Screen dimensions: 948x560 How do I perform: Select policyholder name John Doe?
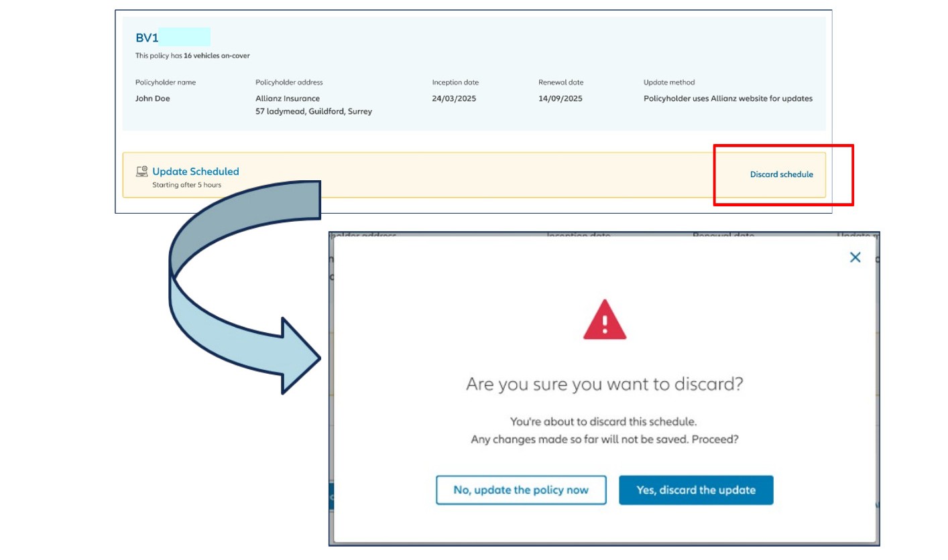pos(152,98)
